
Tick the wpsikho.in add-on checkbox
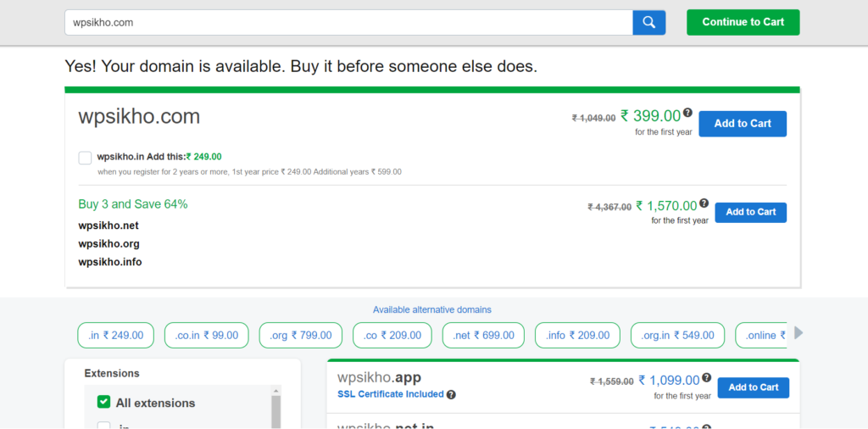point(85,158)
